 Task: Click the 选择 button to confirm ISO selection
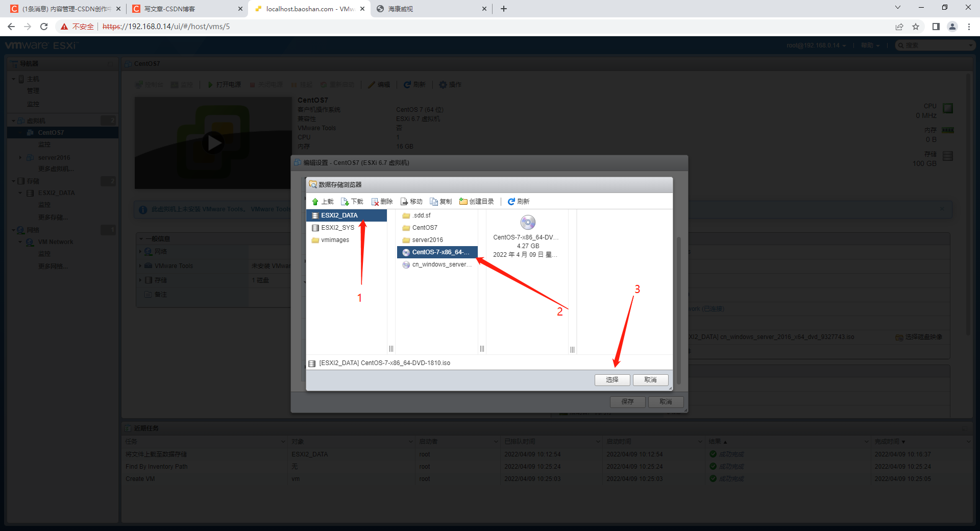coord(612,380)
